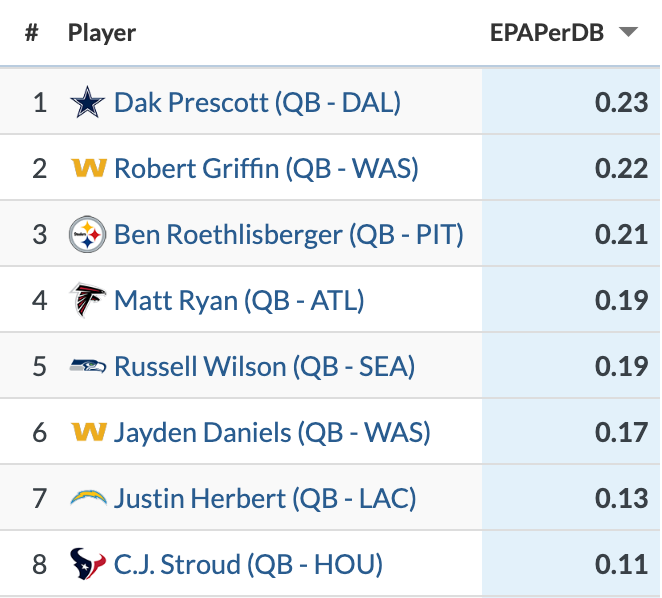Click the Dallas Cowboys star logo
This screenshot has width=662, height=598.
click(x=88, y=102)
